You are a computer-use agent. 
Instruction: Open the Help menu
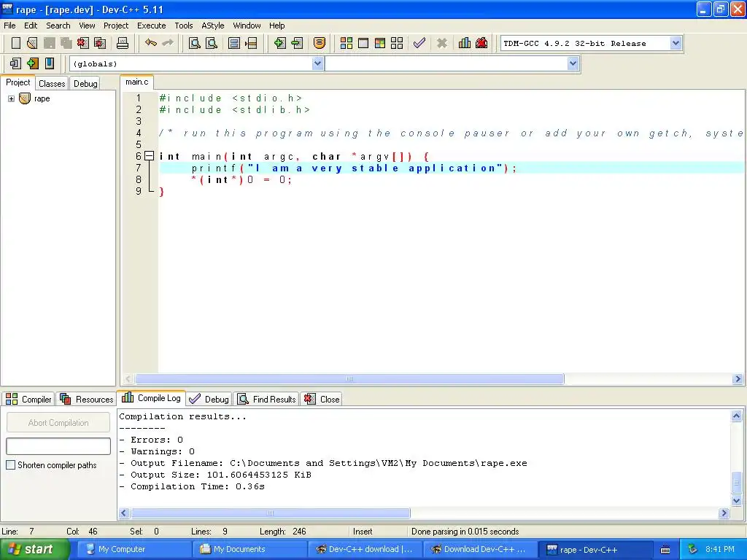[276, 26]
